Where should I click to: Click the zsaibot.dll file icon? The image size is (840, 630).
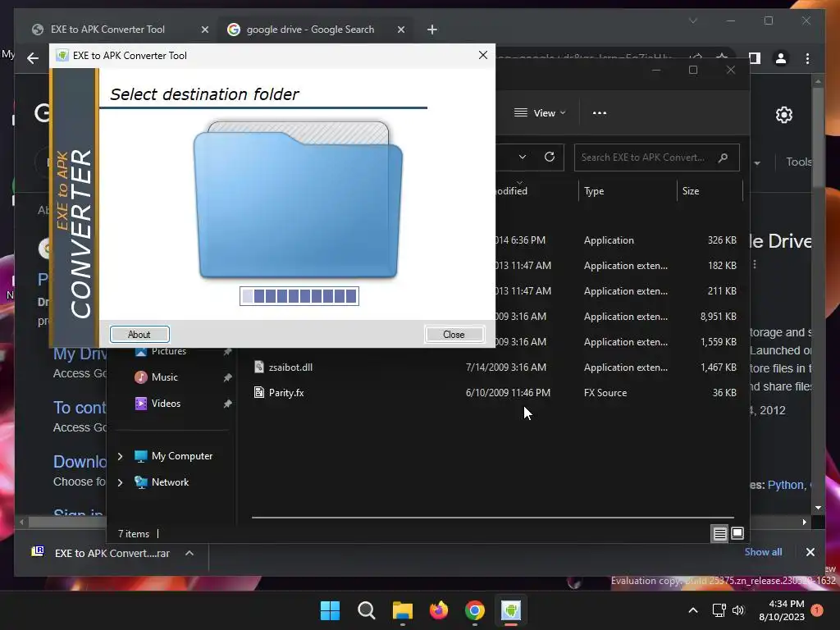pyautogui.click(x=258, y=367)
